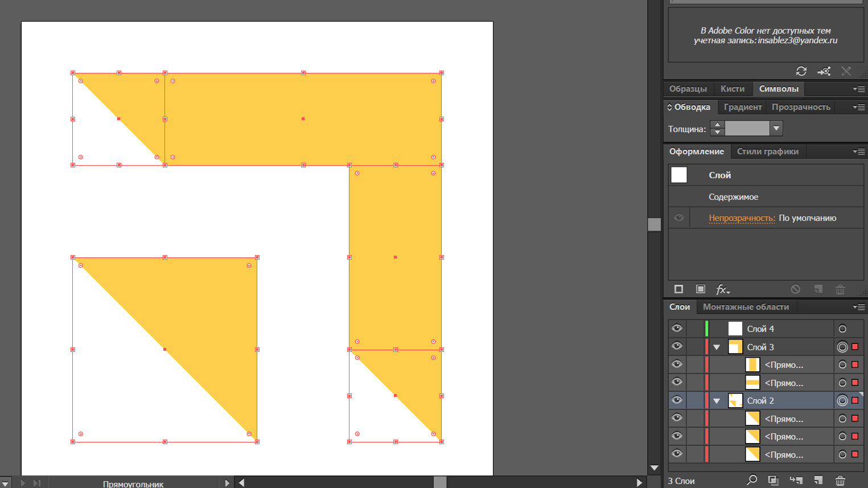This screenshot has width=868, height=488.
Task: Delete selection with the Layers trash icon
Action: click(x=840, y=481)
